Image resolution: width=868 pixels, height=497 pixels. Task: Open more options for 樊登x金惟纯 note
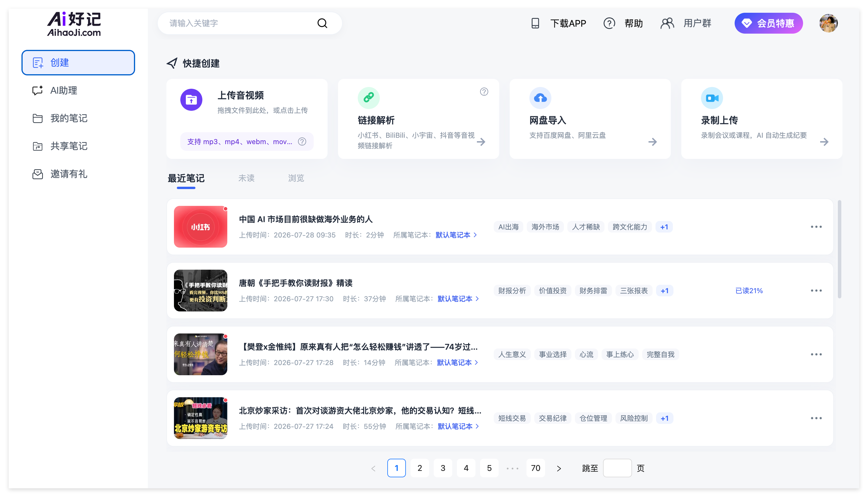(816, 354)
